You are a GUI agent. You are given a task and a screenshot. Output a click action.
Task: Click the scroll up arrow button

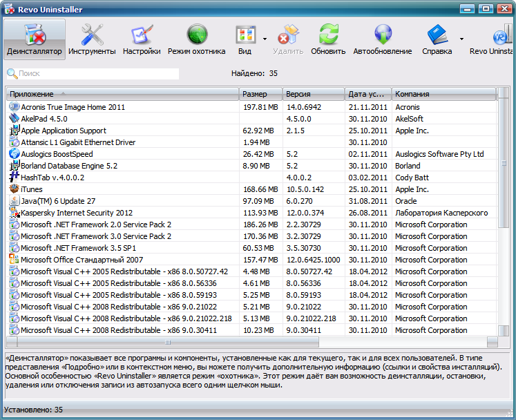click(x=504, y=93)
